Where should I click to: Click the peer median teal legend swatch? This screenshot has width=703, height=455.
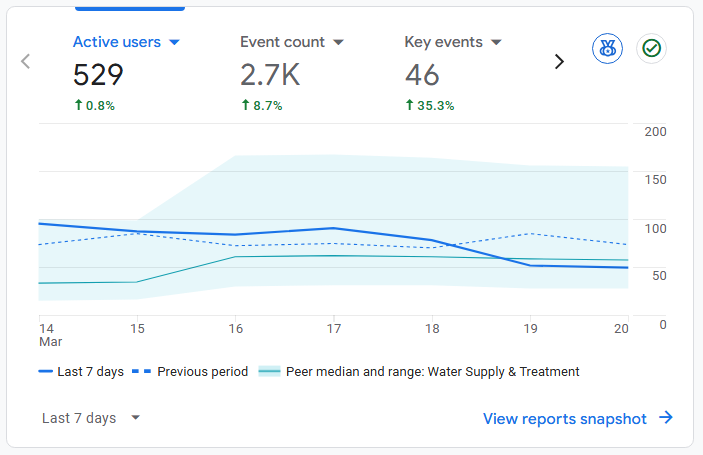[269, 371]
